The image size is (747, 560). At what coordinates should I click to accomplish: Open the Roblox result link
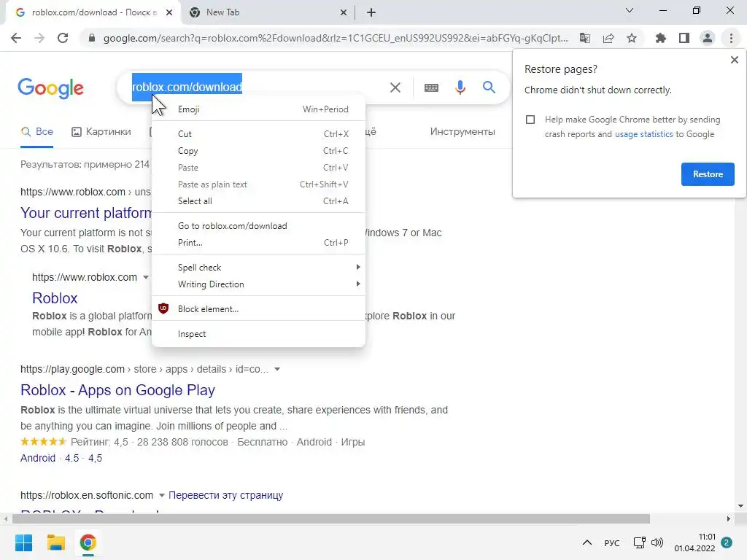[x=55, y=298]
